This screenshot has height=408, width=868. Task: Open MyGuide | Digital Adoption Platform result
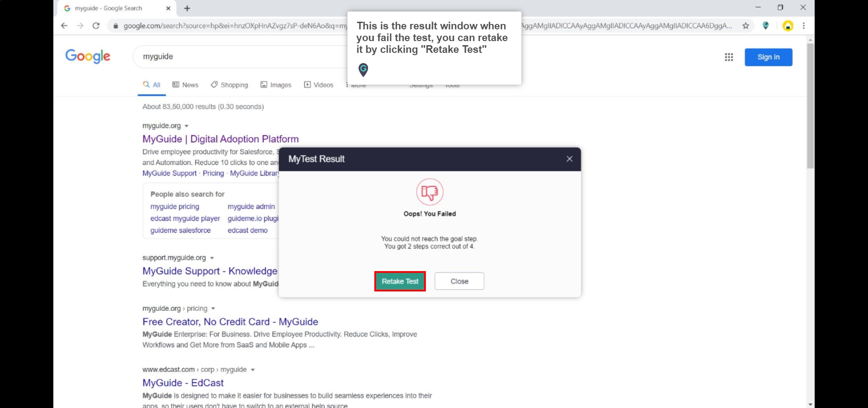(x=221, y=139)
